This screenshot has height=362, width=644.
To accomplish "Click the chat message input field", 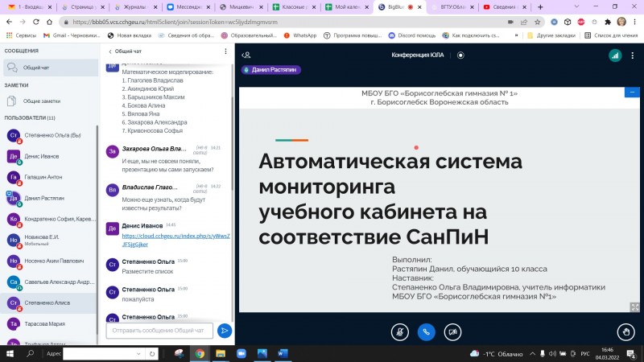I will pos(160,331).
